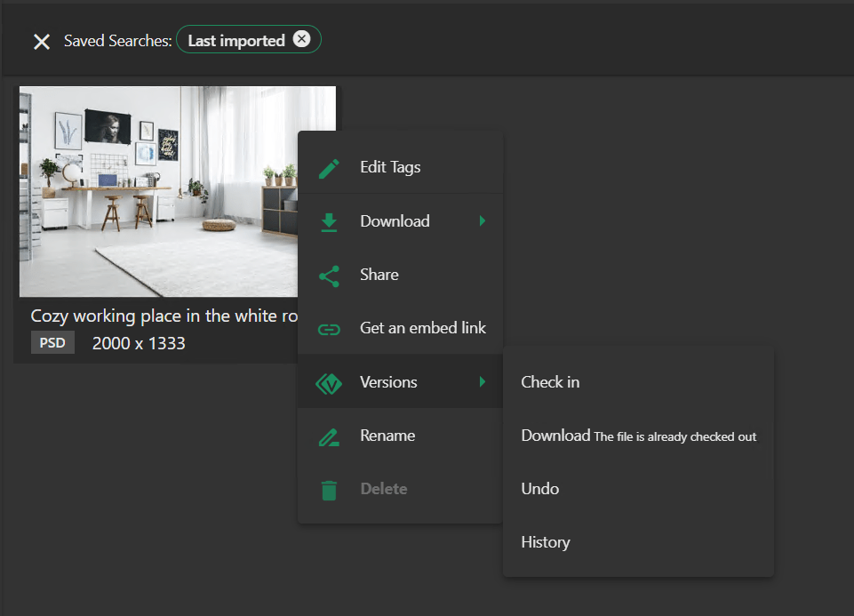Close the saved searches bar with X
This screenshot has width=854, height=616.
pos(42,42)
